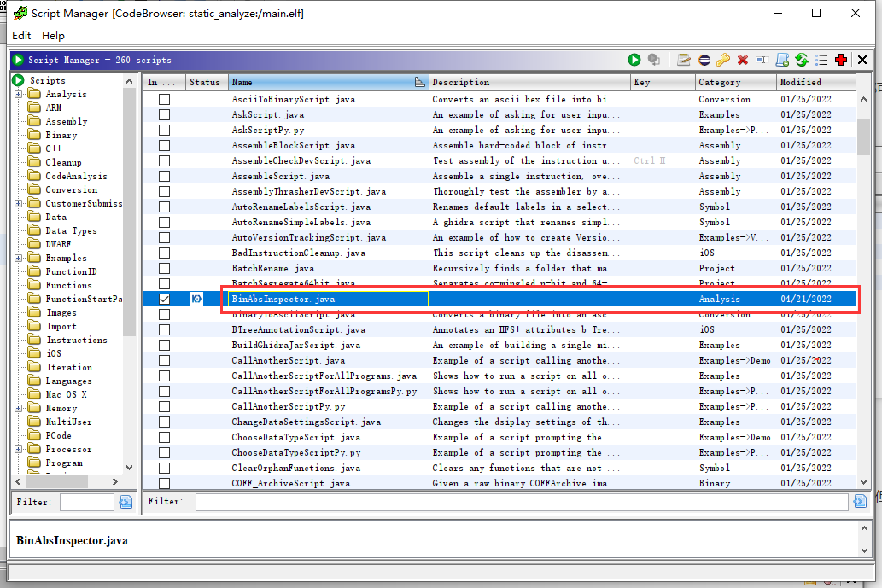The height and width of the screenshot is (588, 882).
Task: Expand the Processor category node
Action: 19,449
